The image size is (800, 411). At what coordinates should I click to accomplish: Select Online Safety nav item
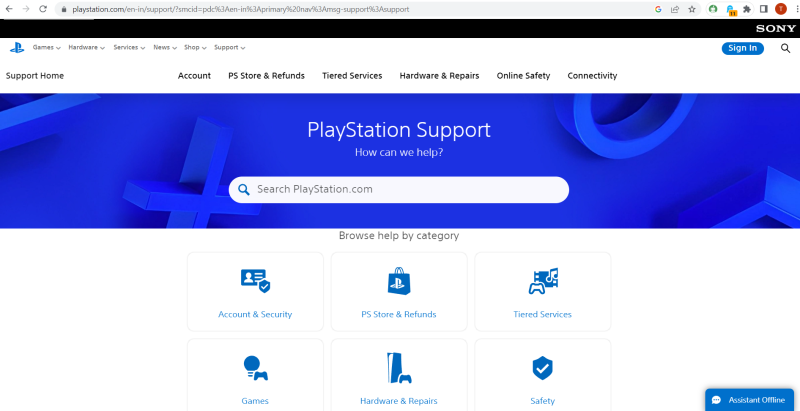pyautogui.click(x=523, y=76)
